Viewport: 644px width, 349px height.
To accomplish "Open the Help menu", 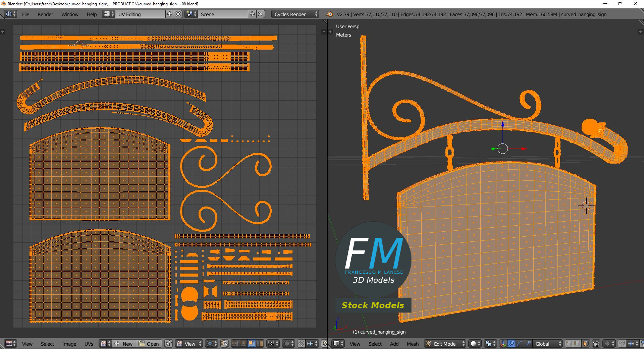I will pos(92,14).
